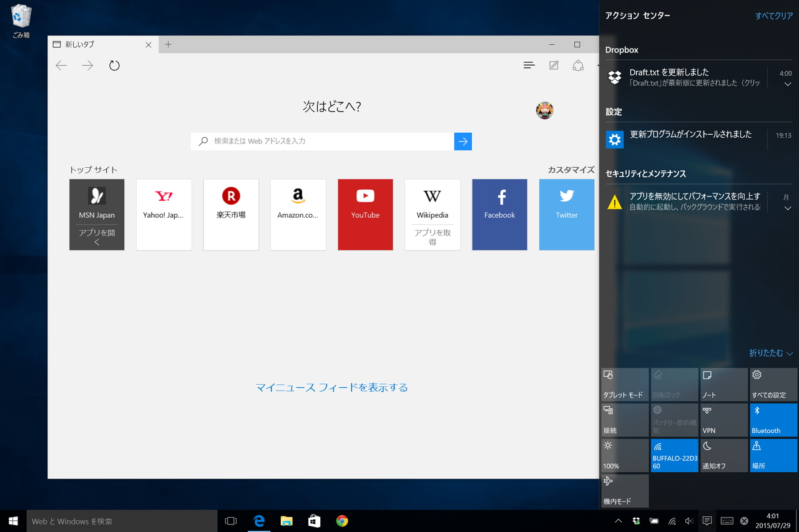
Task: Open the Hub panel in Edge
Action: coord(529,65)
